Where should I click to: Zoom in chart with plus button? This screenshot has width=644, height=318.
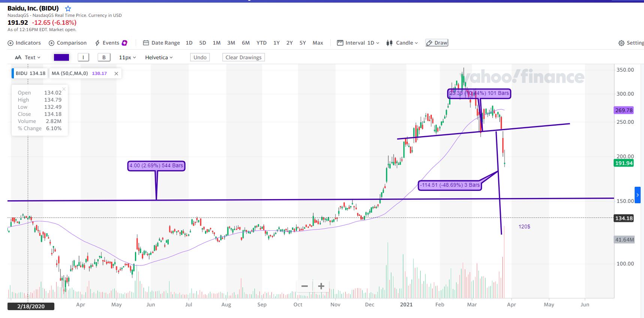pyautogui.click(x=321, y=286)
